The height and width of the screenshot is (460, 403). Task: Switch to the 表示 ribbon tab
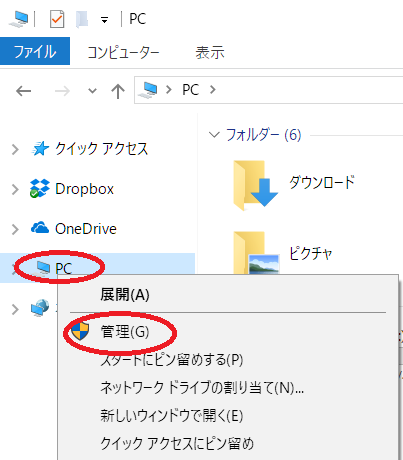(210, 53)
